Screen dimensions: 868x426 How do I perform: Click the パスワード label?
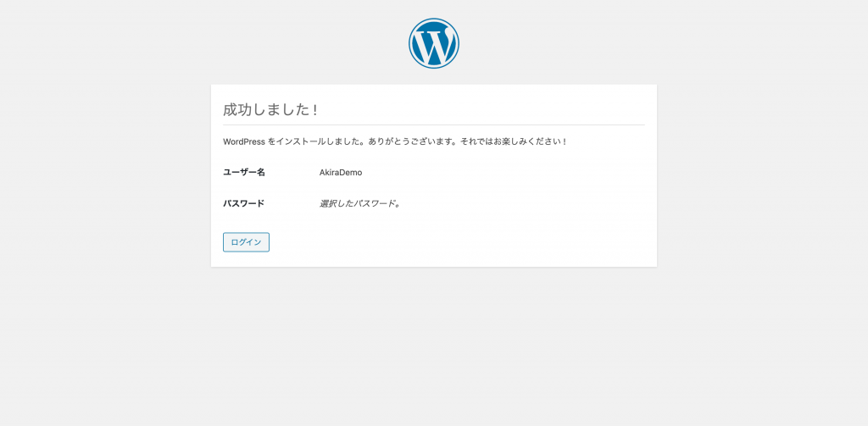tap(243, 203)
